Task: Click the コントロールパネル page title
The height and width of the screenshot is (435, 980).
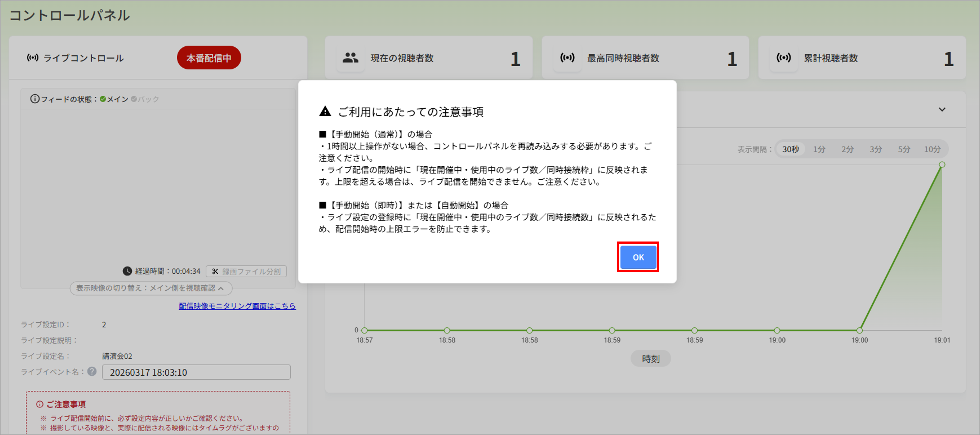Action: (70, 16)
